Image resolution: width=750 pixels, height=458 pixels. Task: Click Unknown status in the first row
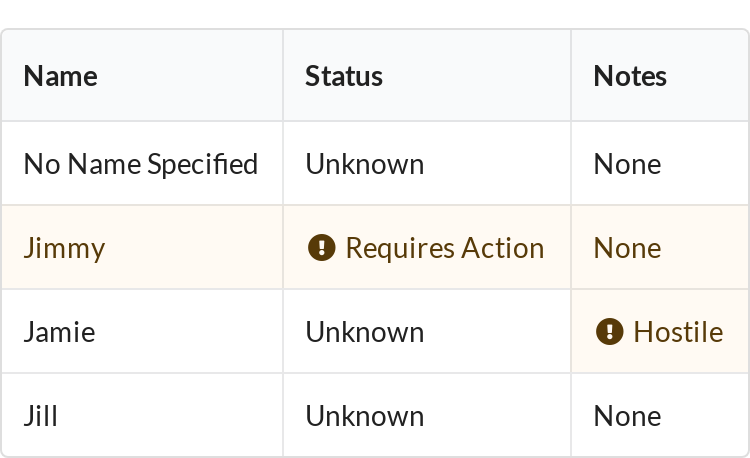point(364,164)
